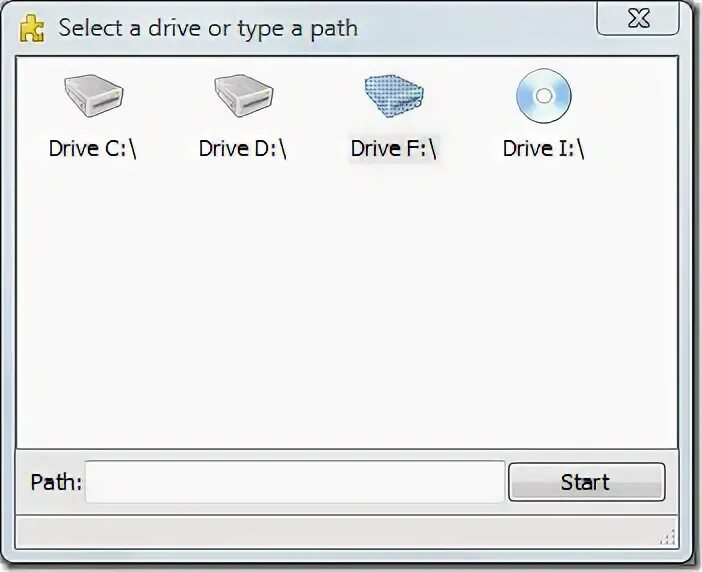
Task: Focus the Path text input field
Action: point(295,482)
